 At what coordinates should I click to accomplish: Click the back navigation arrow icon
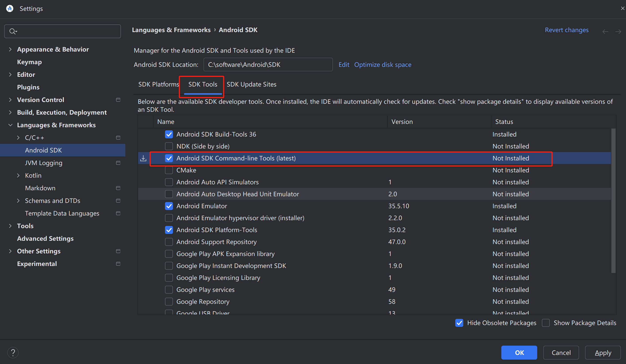point(605,32)
